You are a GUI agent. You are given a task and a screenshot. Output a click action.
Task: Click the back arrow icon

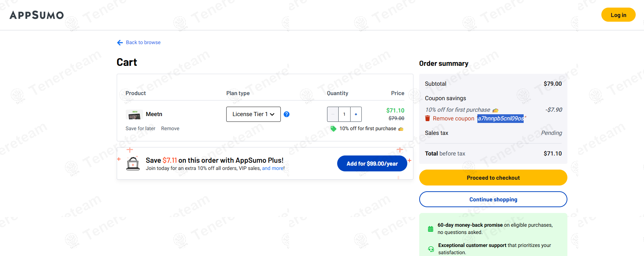point(120,43)
